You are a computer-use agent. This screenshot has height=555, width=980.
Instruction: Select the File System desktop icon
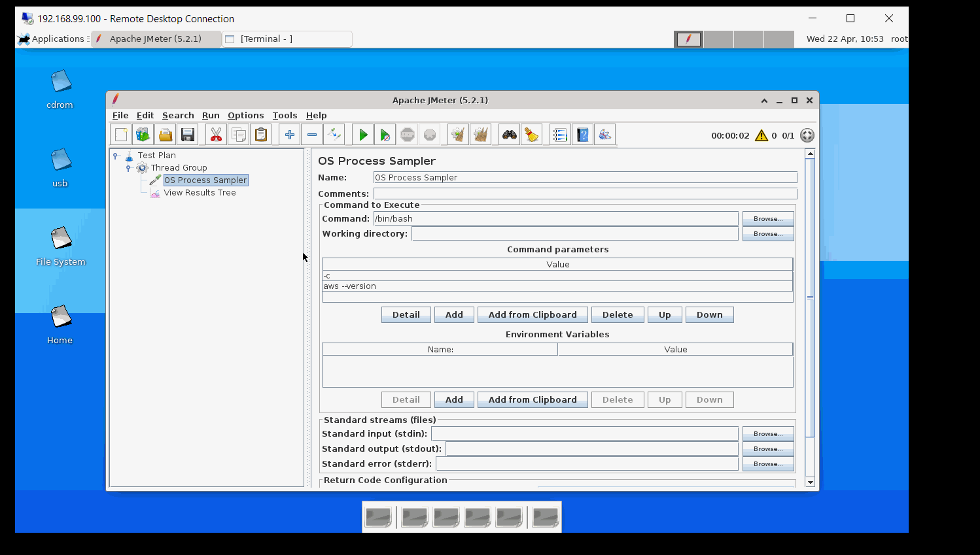(61, 246)
